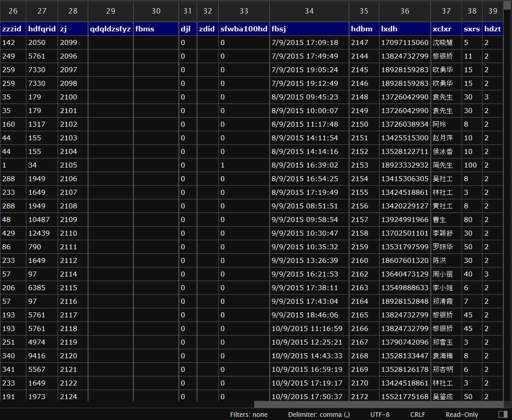Select the zj cell 2098
Screen dimensions: 512x420
click(x=73, y=83)
